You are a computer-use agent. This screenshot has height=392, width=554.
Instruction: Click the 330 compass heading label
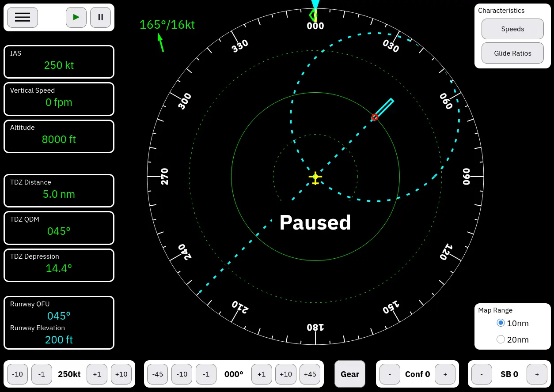pos(240,46)
